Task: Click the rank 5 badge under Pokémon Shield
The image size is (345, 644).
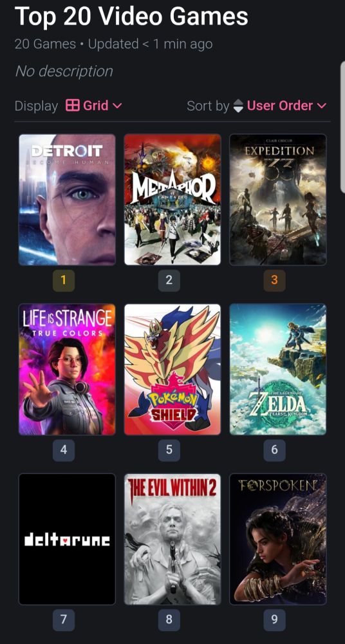Action: (x=169, y=450)
